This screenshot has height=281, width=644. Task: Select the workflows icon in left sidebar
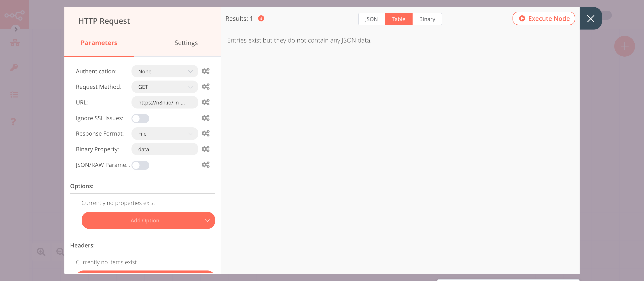coord(14,42)
